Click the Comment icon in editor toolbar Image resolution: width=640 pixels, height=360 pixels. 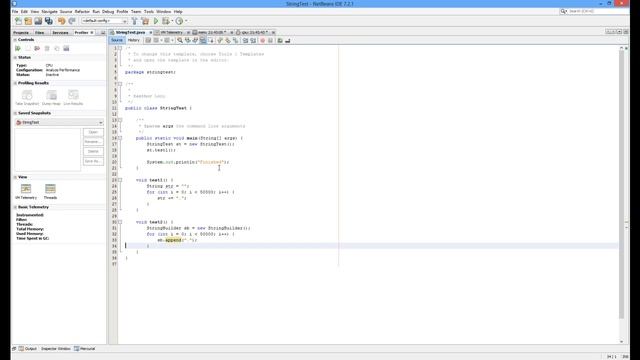[280, 40]
